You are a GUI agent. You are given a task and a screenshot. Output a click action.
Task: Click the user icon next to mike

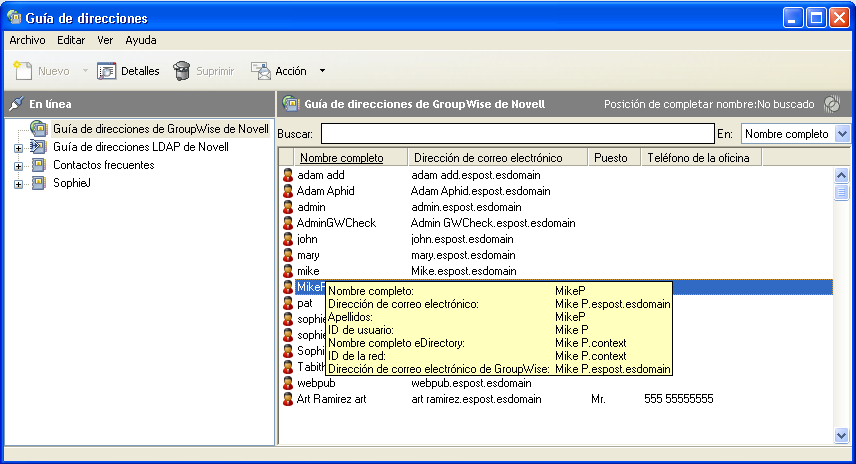coord(288,271)
